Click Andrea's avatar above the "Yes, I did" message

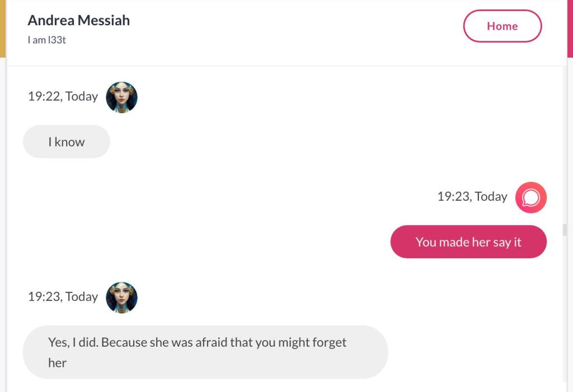click(121, 297)
